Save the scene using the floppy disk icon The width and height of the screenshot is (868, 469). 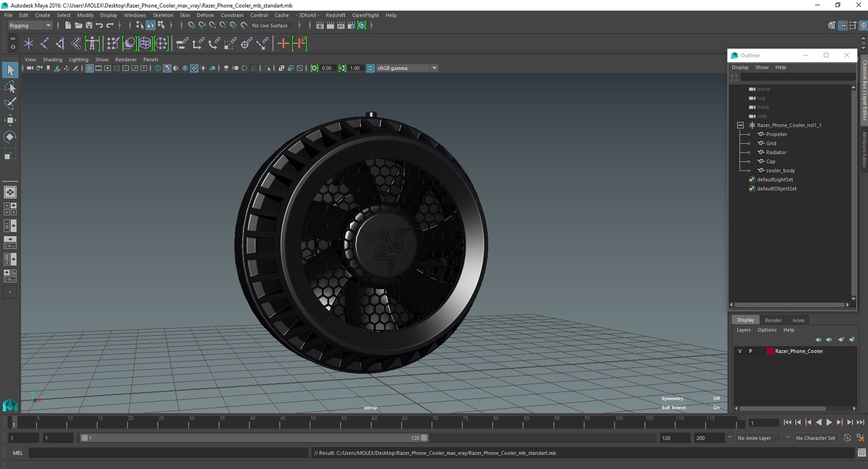[89, 25]
